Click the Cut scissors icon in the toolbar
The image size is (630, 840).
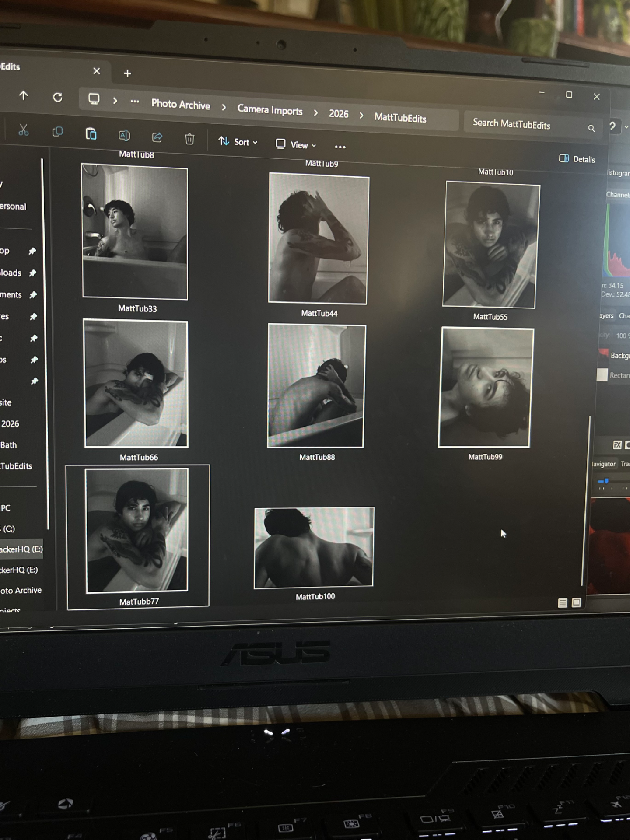[24, 130]
